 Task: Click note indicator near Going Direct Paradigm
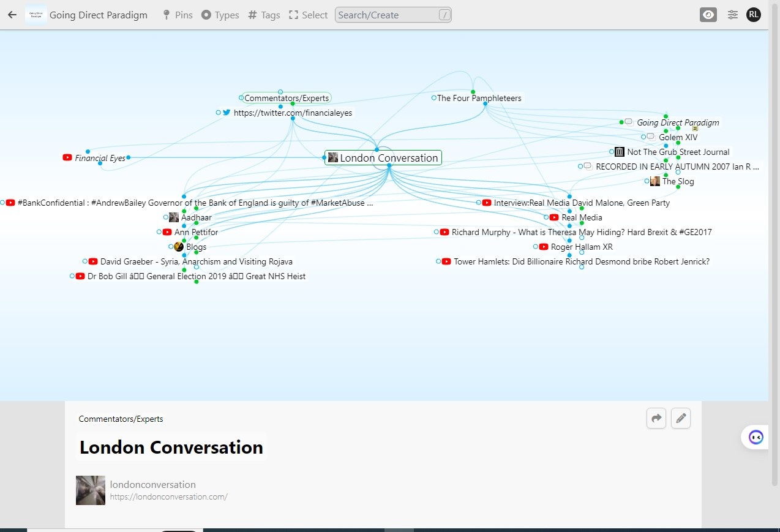[x=695, y=129]
